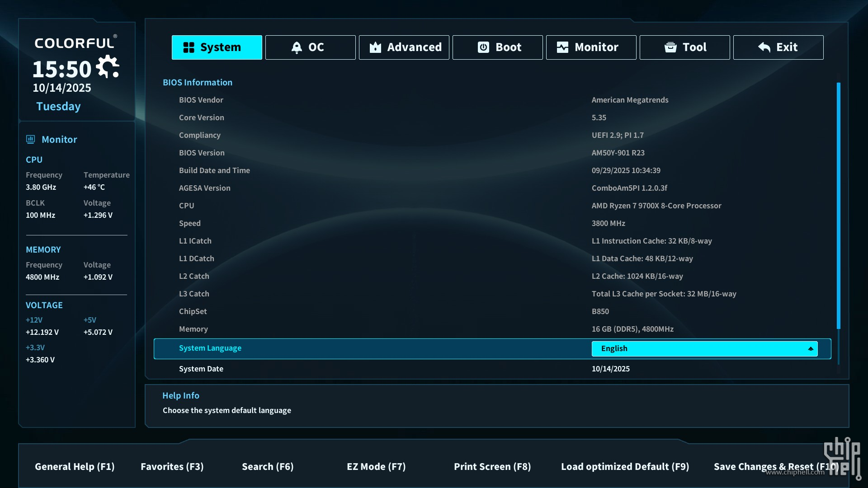Click the Boot power icon
Screen dimensions: 868x488
tap(483, 47)
